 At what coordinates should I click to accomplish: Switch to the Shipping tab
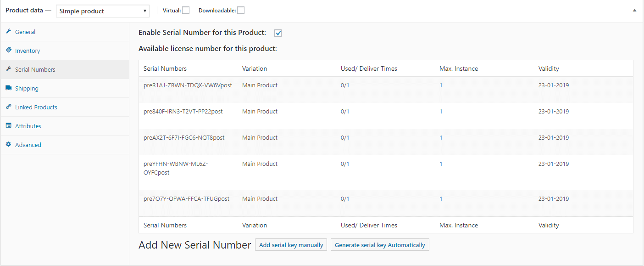(x=65, y=88)
